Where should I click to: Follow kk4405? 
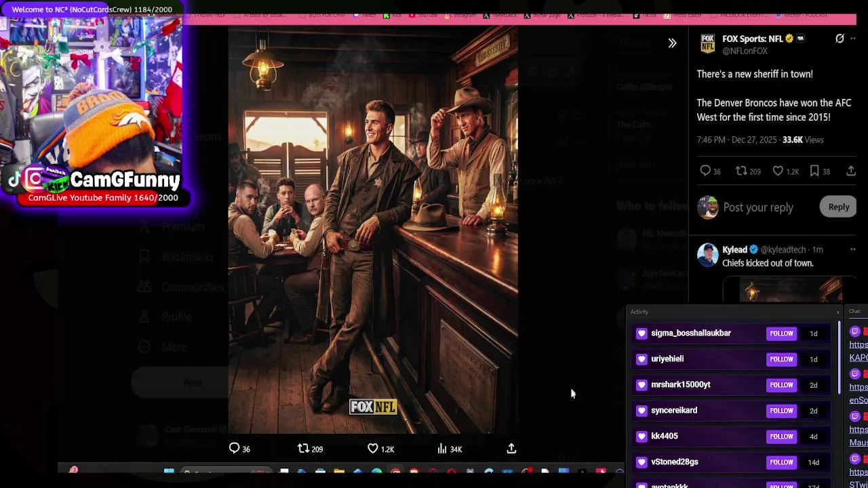pos(781,436)
